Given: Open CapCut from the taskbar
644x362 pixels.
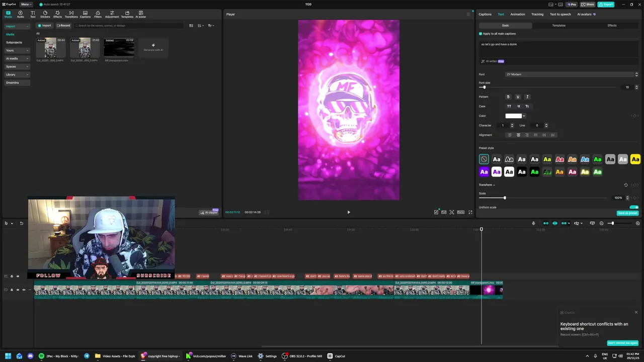Looking at the screenshot, I should click(x=336, y=356).
